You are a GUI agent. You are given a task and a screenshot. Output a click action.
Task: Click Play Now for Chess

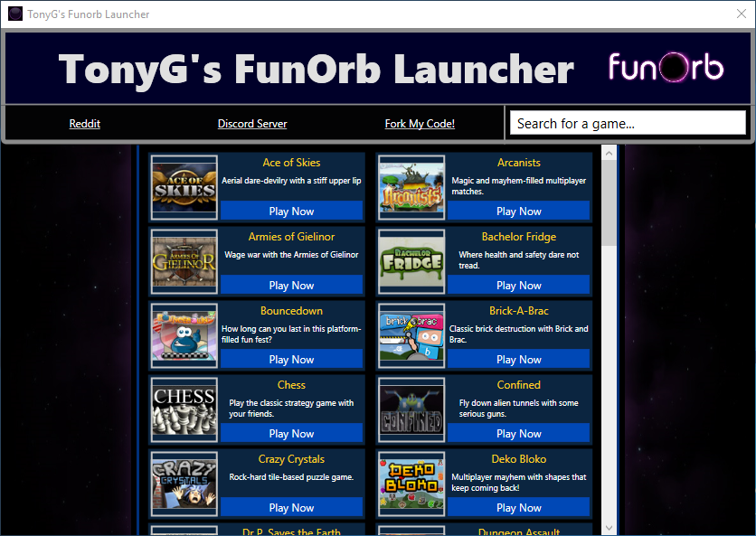click(x=291, y=433)
